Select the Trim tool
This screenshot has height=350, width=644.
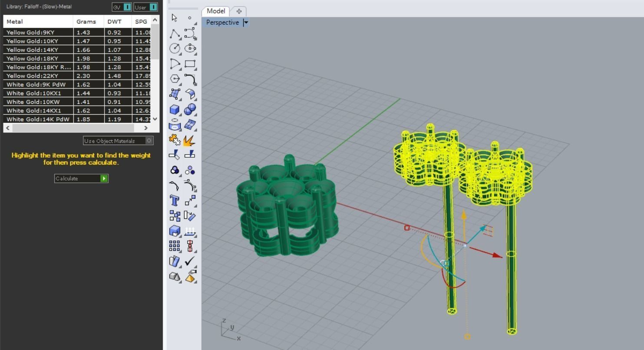(x=175, y=155)
